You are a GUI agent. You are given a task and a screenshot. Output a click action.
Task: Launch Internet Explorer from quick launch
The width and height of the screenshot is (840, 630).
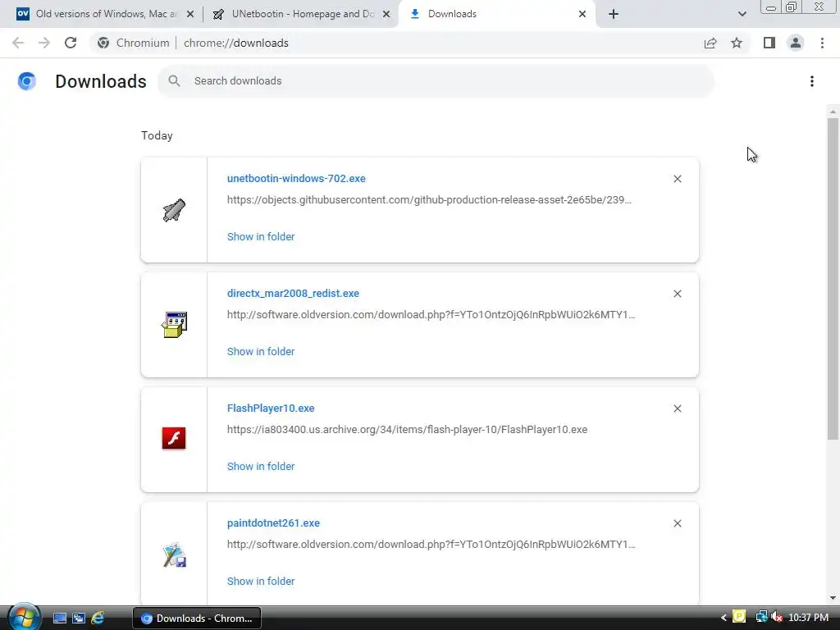98,619
